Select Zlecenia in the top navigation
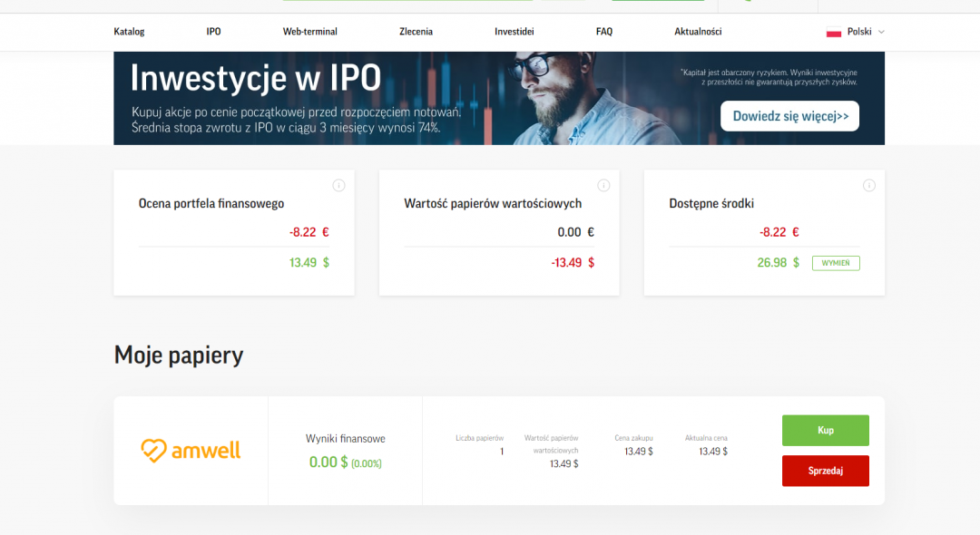The width and height of the screenshot is (980, 535). tap(416, 32)
